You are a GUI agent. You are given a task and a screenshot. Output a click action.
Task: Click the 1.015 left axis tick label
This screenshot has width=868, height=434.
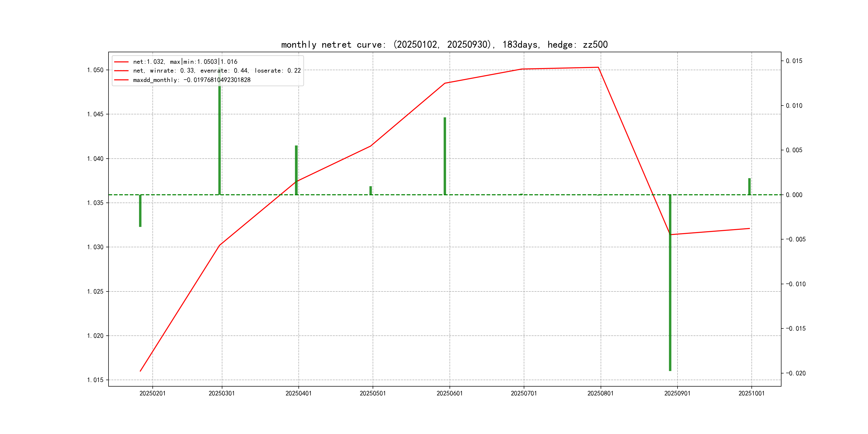95,380
